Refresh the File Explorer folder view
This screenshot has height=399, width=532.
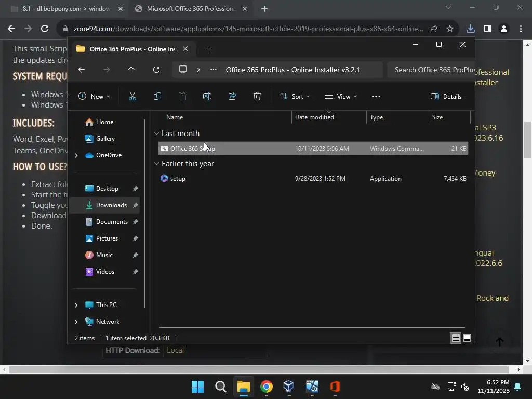(156, 70)
